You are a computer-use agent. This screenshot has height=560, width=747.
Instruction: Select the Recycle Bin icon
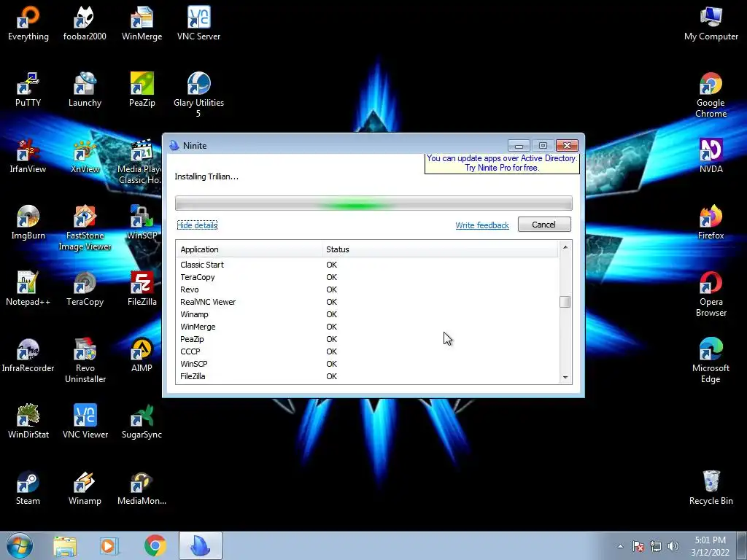(711, 488)
